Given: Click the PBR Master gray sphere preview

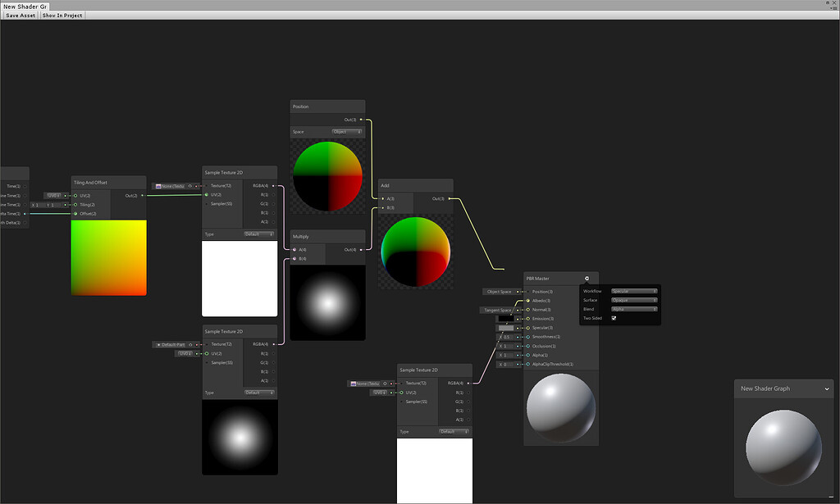Looking at the screenshot, I should point(561,407).
